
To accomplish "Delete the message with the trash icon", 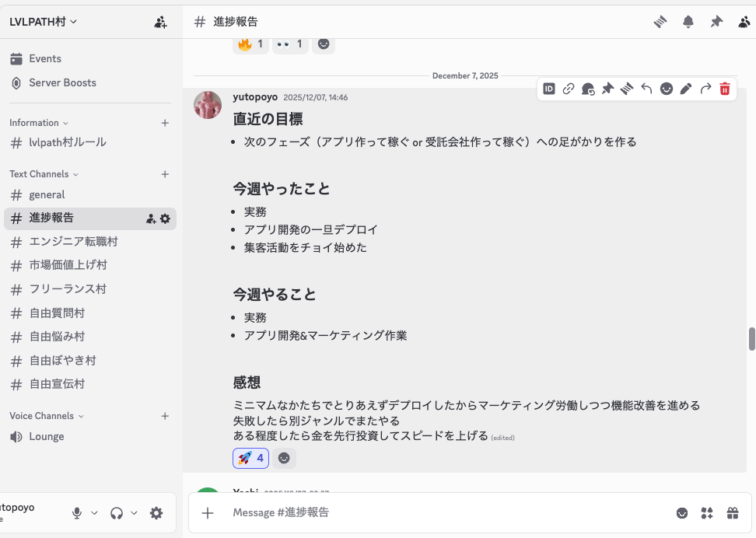I will pos(724,89).
